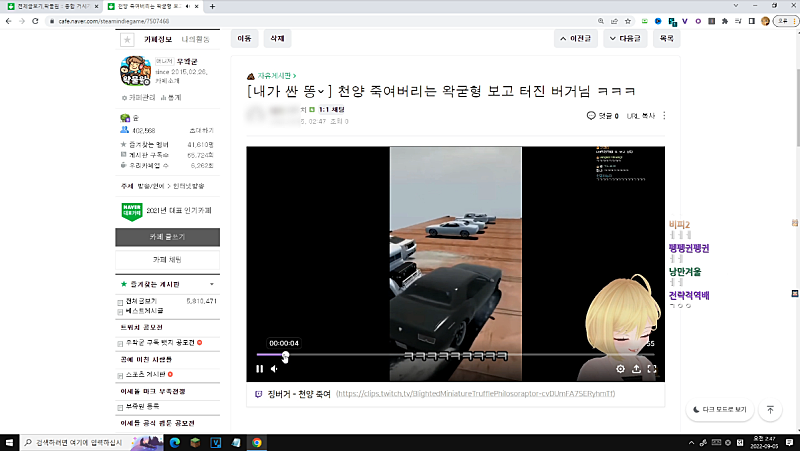Click the 1:1 채팅 link
Viewport: 800px width, 451px height.
(x=332, y=109)
